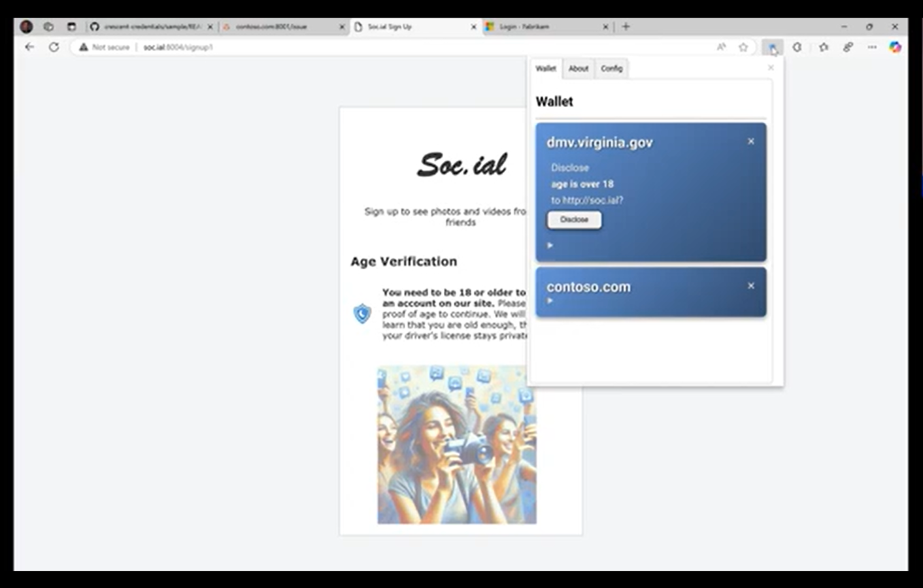
Task: Click the link-shaped toolbar icon
Action: point(848,47)
